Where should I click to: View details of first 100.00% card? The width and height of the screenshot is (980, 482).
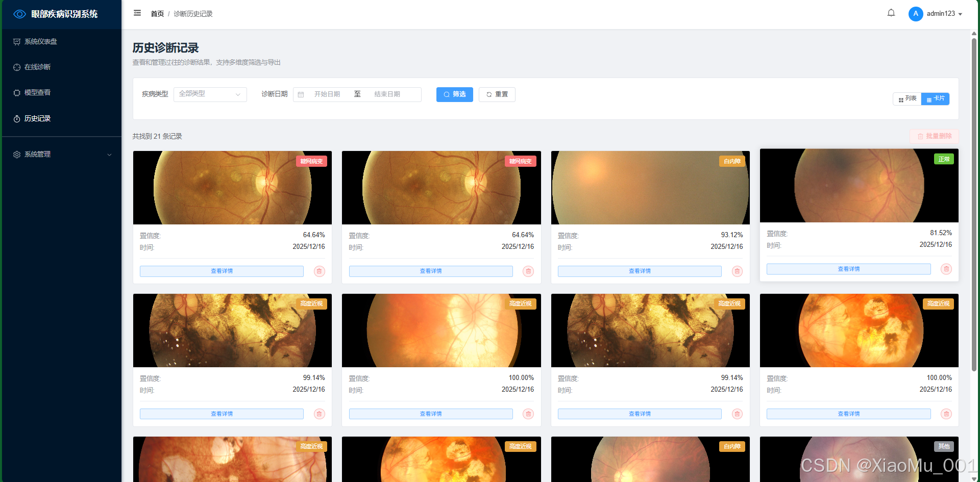[431, 414]
